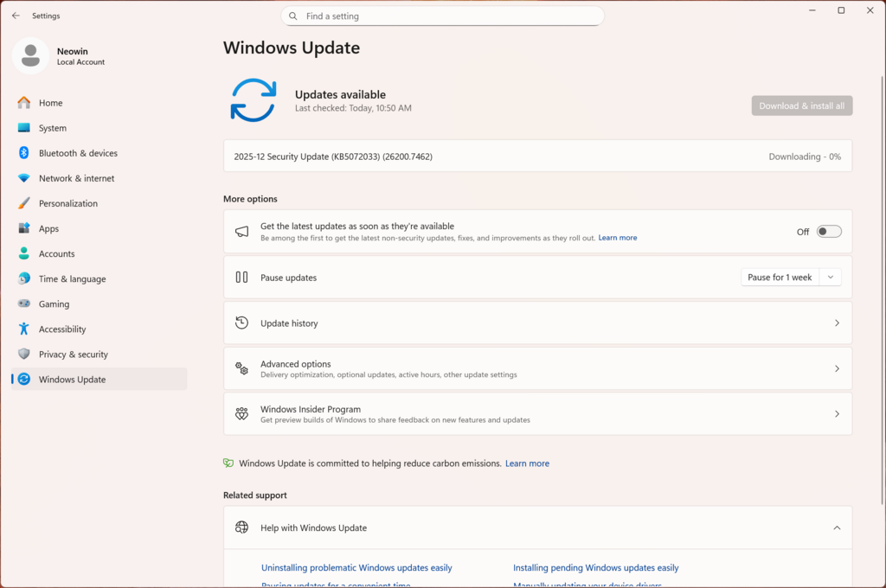Click the Network wifi icon

point(23,178)
